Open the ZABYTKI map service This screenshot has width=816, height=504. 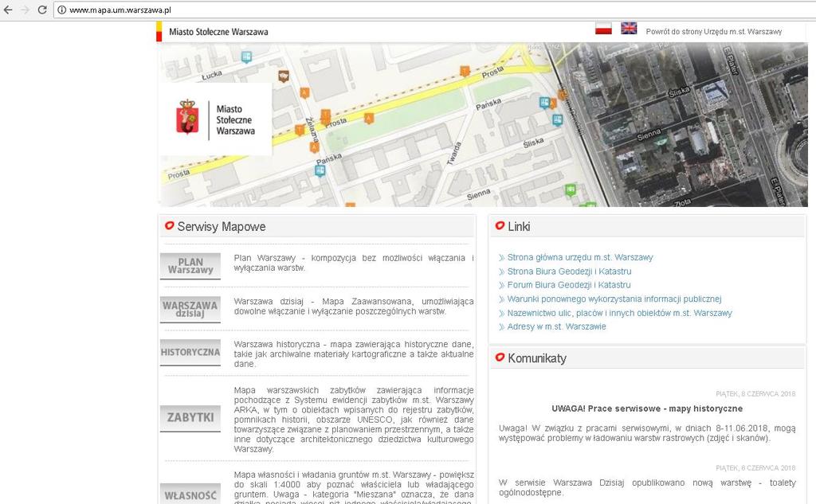click(190, 418)
